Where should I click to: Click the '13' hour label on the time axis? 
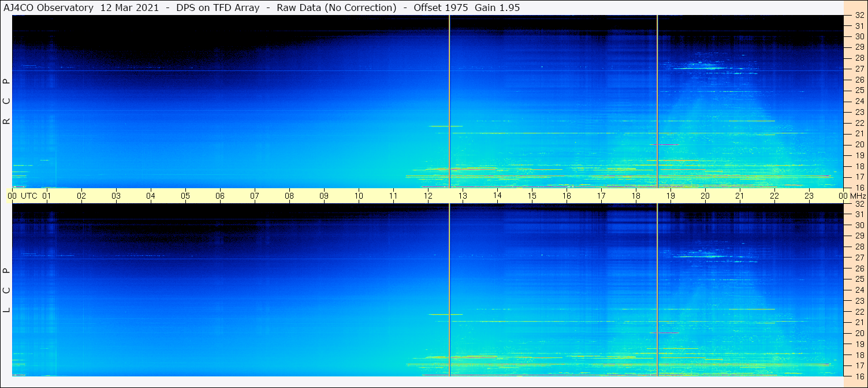click(x=463, y=196)
